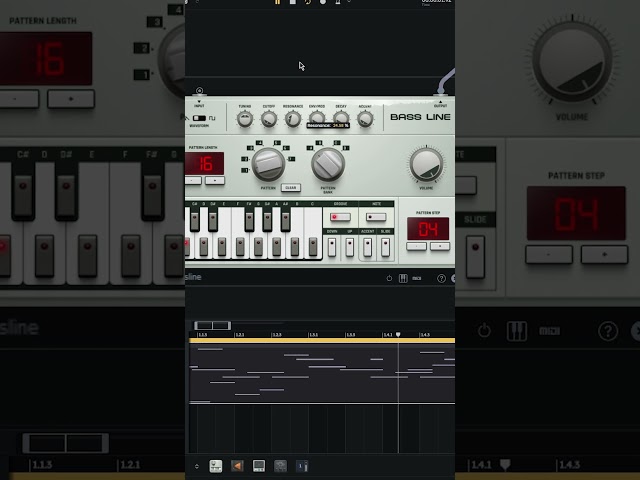Click the Decay knob
Screen dimensions: 640x480
coord(341,117)
